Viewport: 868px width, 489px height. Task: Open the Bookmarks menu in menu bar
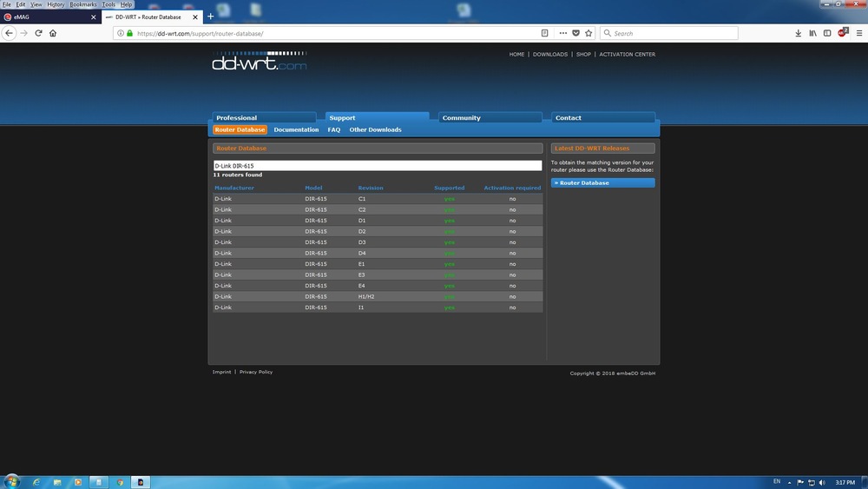click(82, 4)
